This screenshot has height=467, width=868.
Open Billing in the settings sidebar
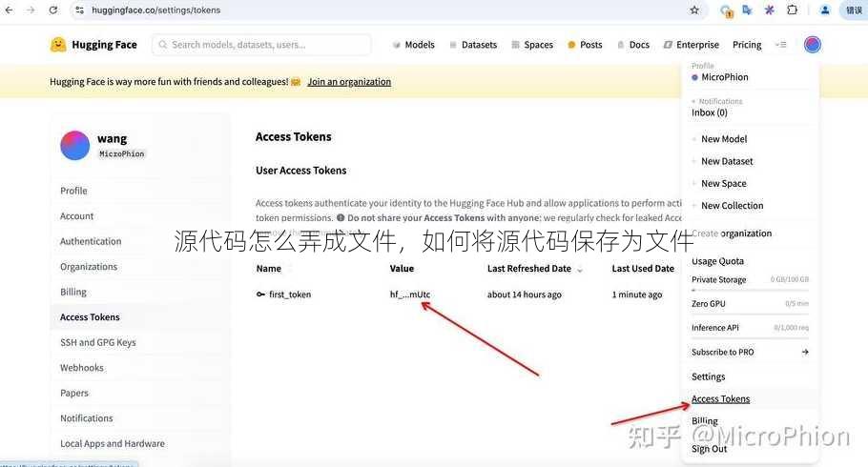point(73,292)
